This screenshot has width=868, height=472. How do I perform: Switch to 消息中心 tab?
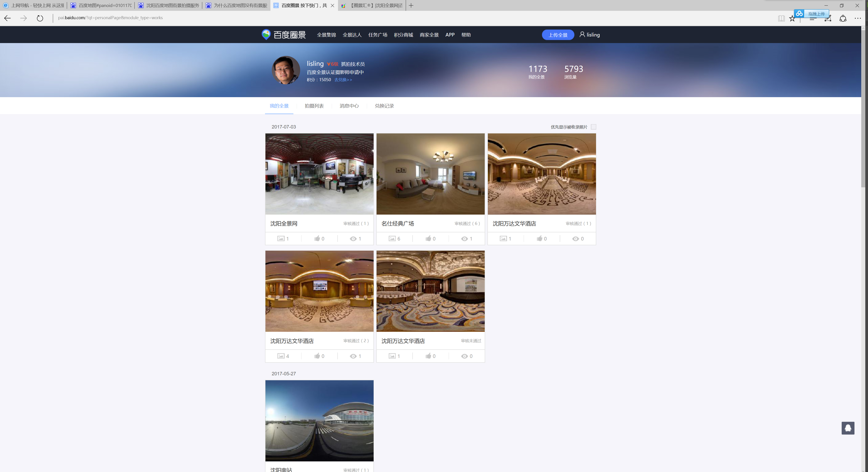pyautogui.click(x=349, y=106)
